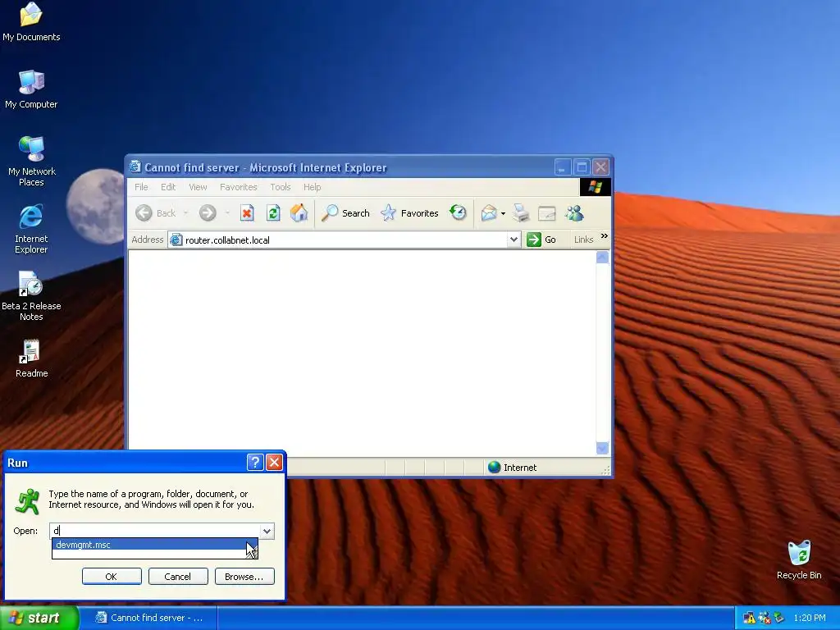Open the Edit menu in Internet Explorer
The height and width of the screenshot is (630, 840).
coord(168,187)
